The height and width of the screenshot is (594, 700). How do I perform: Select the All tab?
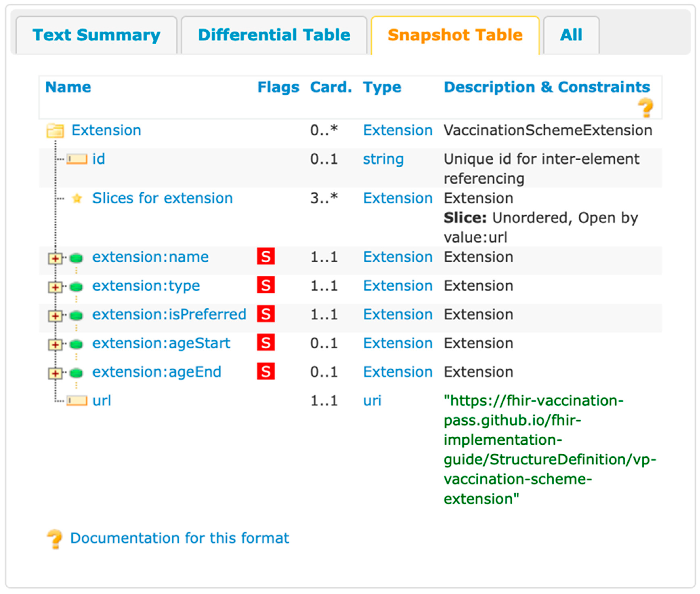[x=571, y=35]
